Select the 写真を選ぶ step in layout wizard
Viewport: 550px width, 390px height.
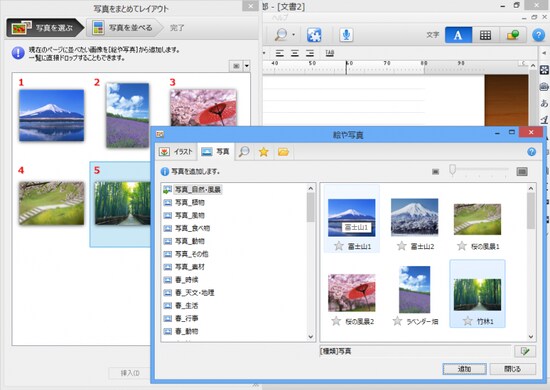click(44, 28)
